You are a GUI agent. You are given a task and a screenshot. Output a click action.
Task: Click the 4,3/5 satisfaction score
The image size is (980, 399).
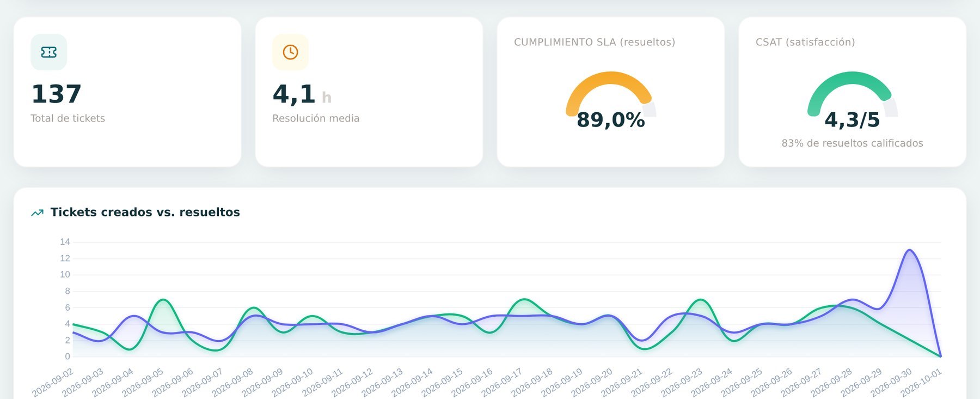pos(852,119)
